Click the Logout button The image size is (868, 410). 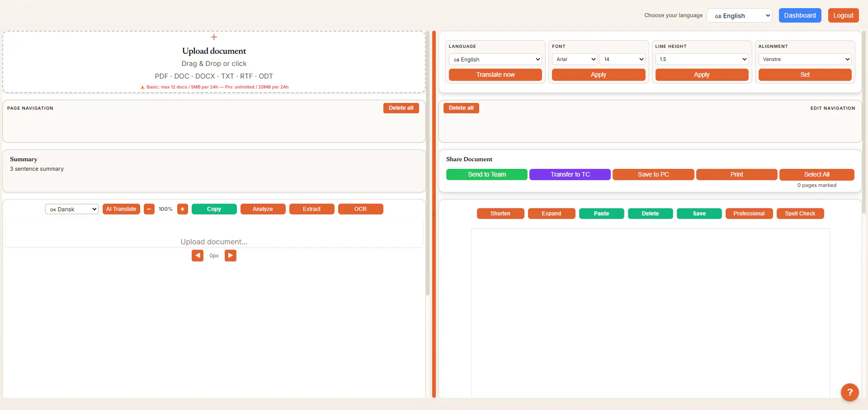pos(844,15)
